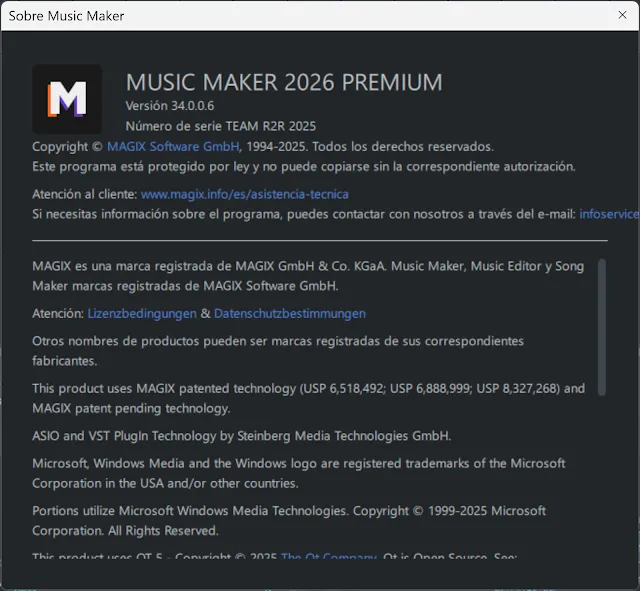Open the MAGIX Software GmbH link

(x=173, y=147)
